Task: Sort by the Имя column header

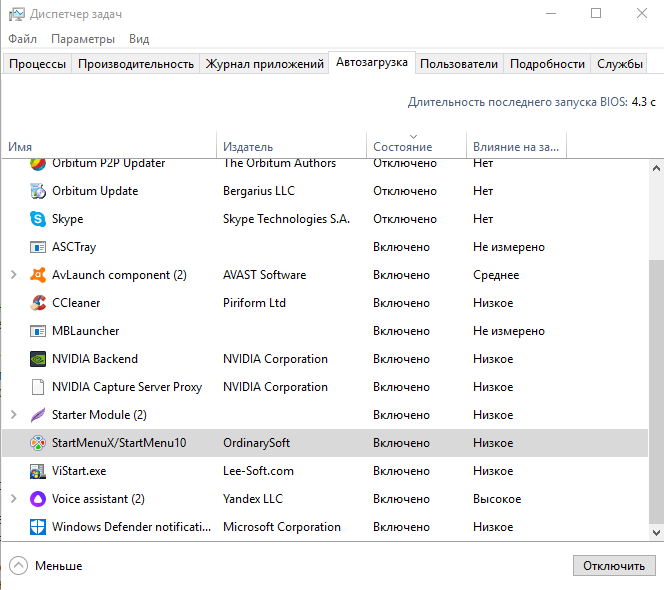Action: tap(109, 145)
